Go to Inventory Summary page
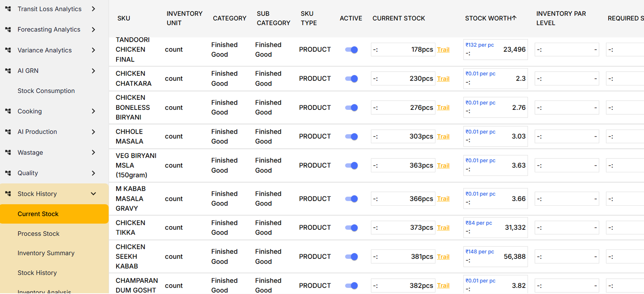Screen dimensions: 644x294 46,253
